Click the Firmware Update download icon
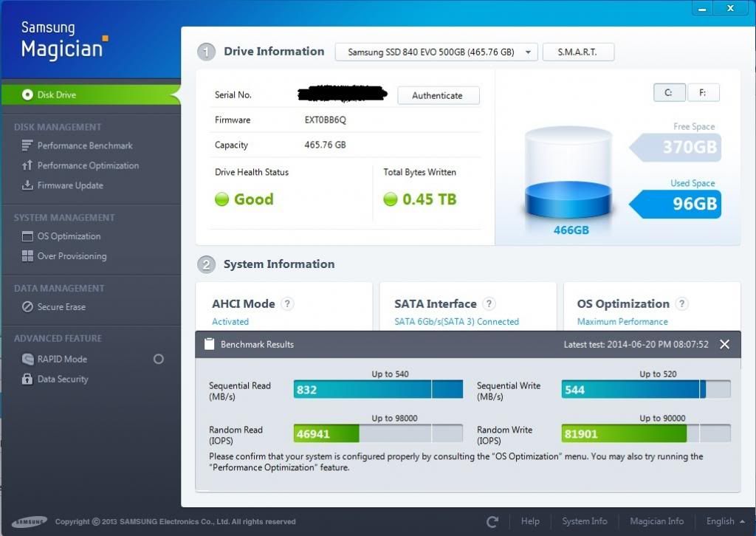The width and height of the screenshot is (756, 536). [27, 185]
